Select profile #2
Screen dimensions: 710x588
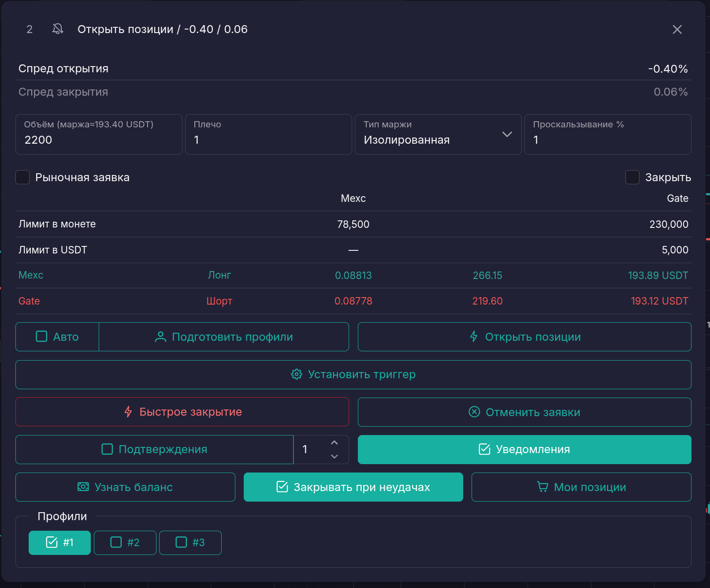125,542
